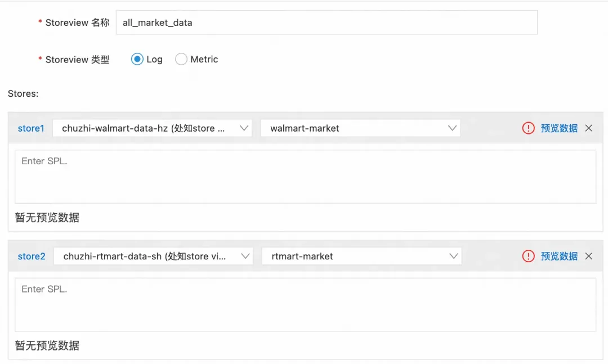This screenshot has width=608, height=364.
Task: Click the Storeview 类型 label
Action: [x=77, y=59]
